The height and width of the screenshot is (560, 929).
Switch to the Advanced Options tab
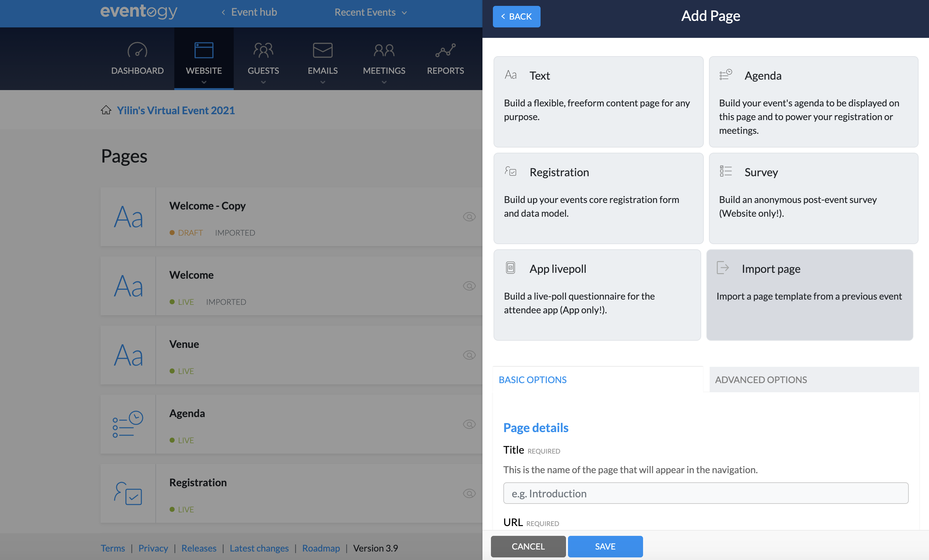pyautogui.click(x=761, y=380)
